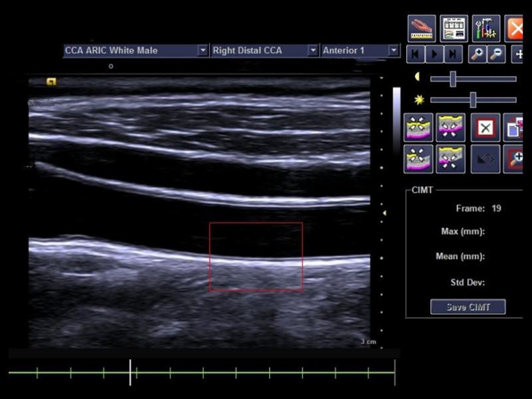Open the tools settings icon
Viewport: 532px width, 399px height.
[486, 29]
